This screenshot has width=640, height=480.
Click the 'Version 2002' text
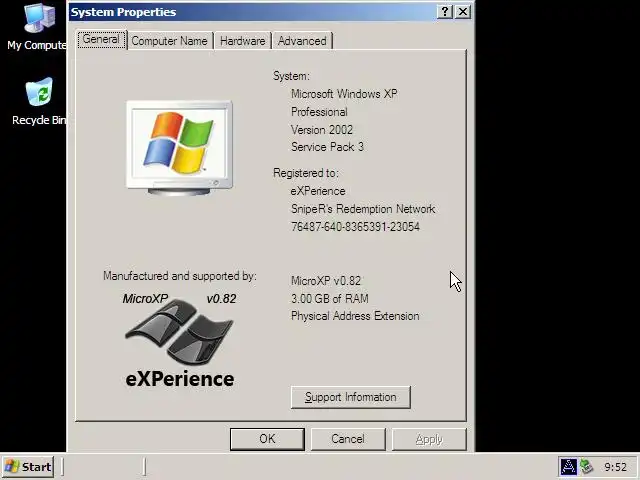tap(322, 130)
